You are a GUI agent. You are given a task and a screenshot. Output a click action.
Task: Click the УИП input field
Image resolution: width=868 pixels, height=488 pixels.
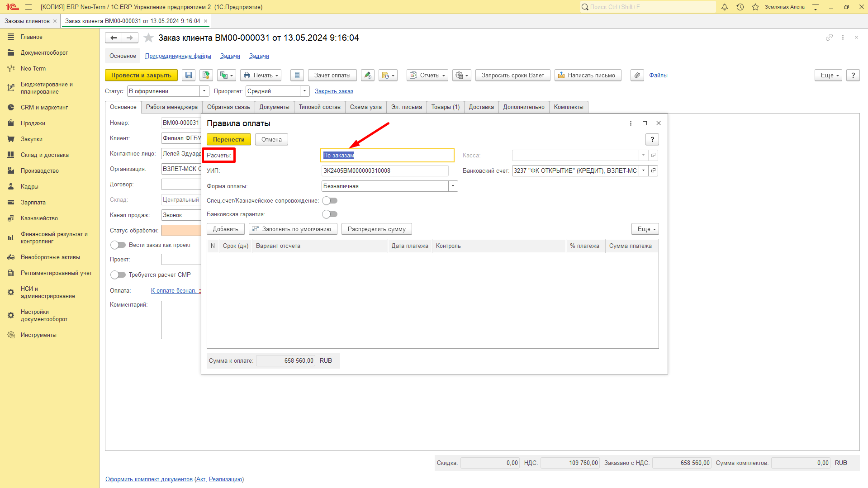click(385, 171)
